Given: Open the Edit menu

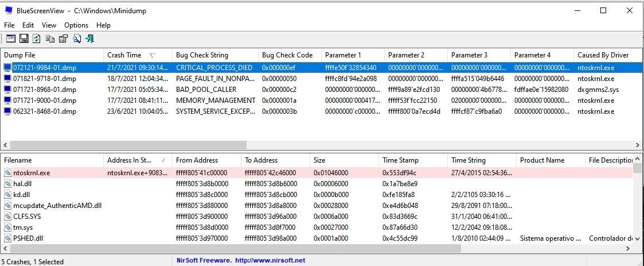Looking at the screenshot, I should [x=28, y=25].
